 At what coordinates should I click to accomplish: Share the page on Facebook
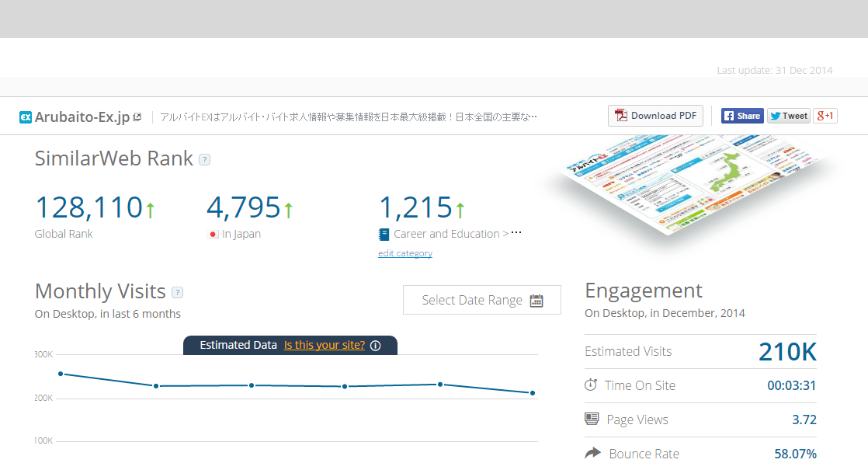(x=742, y=116)
